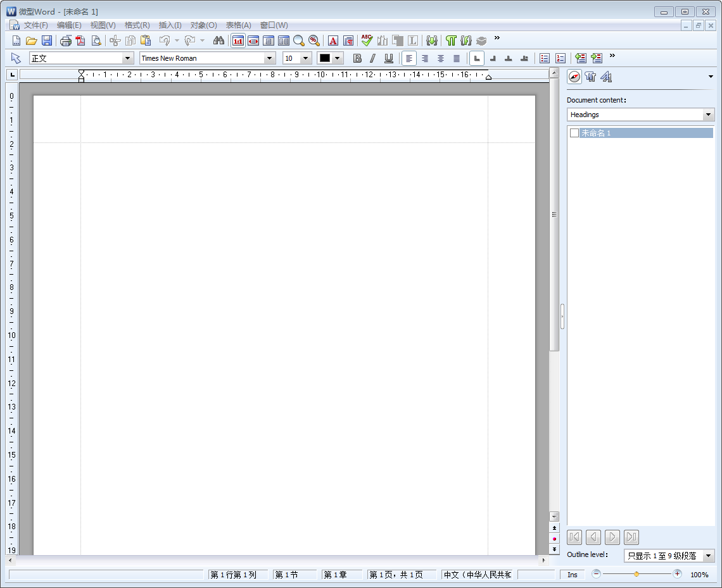Click the Ins insert mode status field
The width and height of the screenshot is (722, 588).
click(x=572, y=575)
